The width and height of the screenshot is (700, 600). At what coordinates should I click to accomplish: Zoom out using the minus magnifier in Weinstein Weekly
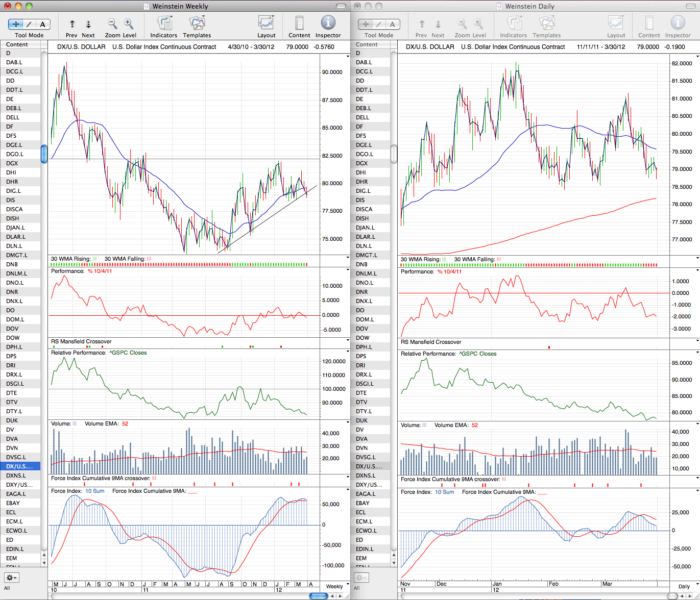point(112,24)
